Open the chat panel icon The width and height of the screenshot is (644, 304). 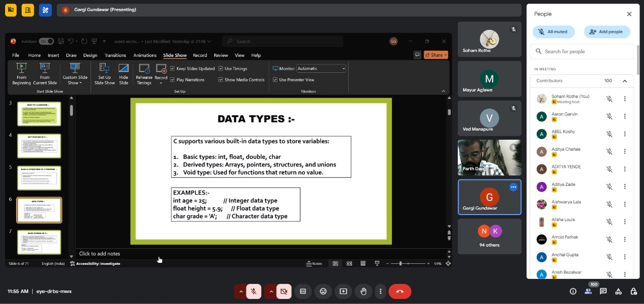[603, 291]
